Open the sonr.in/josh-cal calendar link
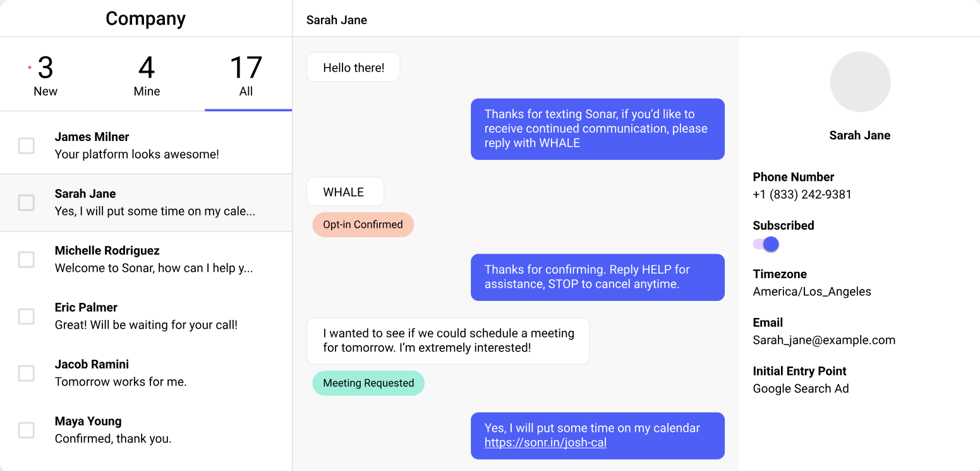Viewport: 980px width, 471px height. coord(545,443)
